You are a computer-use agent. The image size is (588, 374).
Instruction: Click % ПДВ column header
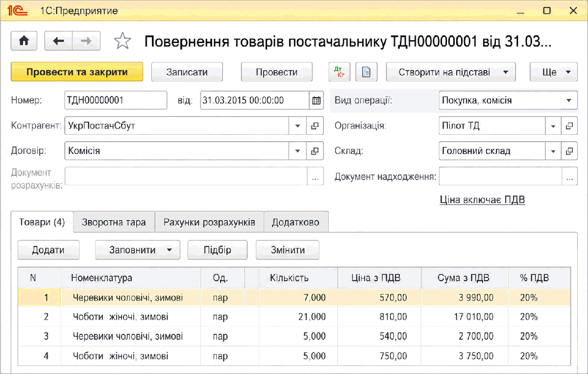pyautogui.click(x=539, y=278)
